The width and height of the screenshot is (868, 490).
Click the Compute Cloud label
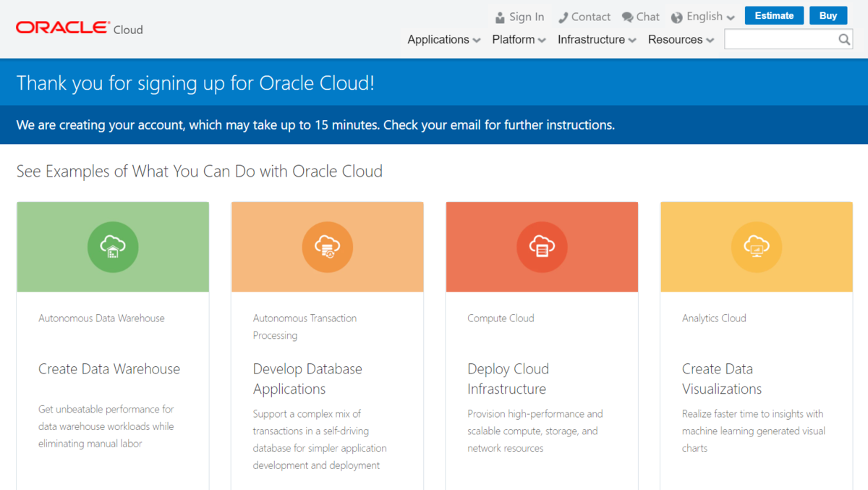[501, 318]
